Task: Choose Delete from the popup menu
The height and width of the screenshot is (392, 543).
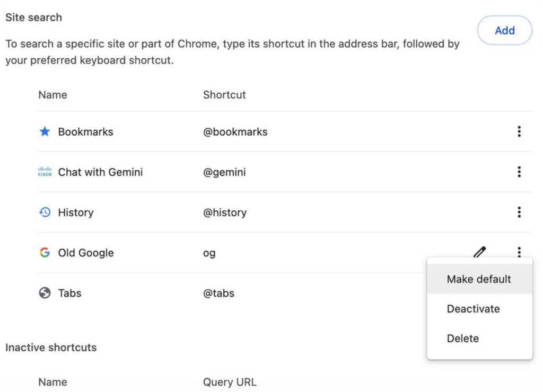Action: (462, 338)
